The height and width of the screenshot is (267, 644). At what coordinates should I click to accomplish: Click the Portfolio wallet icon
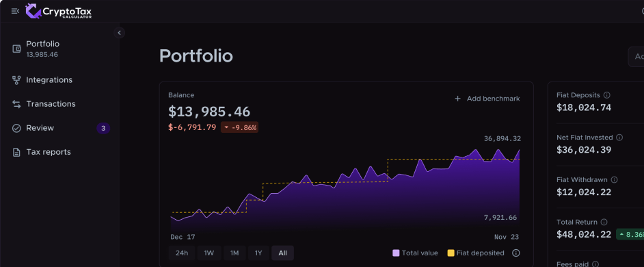click(x=16, y=49)
